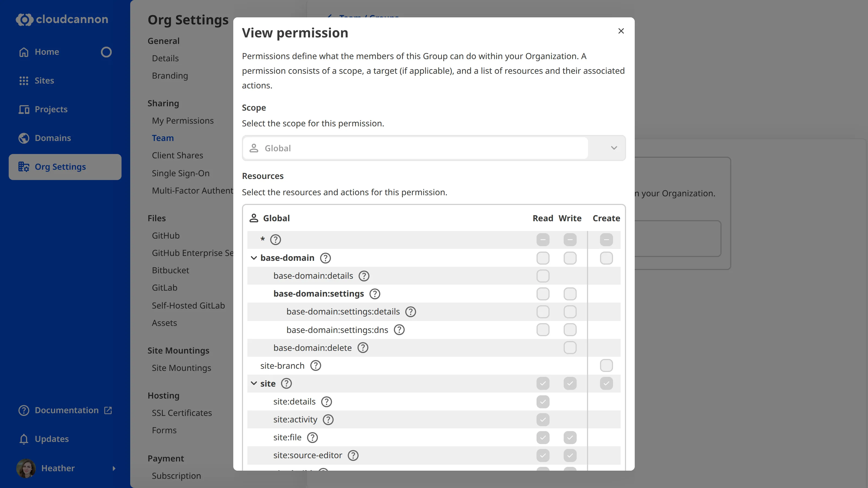Open Self-Hosted GitLab settings
Viewport: 868px width, 488px height.
188,306
